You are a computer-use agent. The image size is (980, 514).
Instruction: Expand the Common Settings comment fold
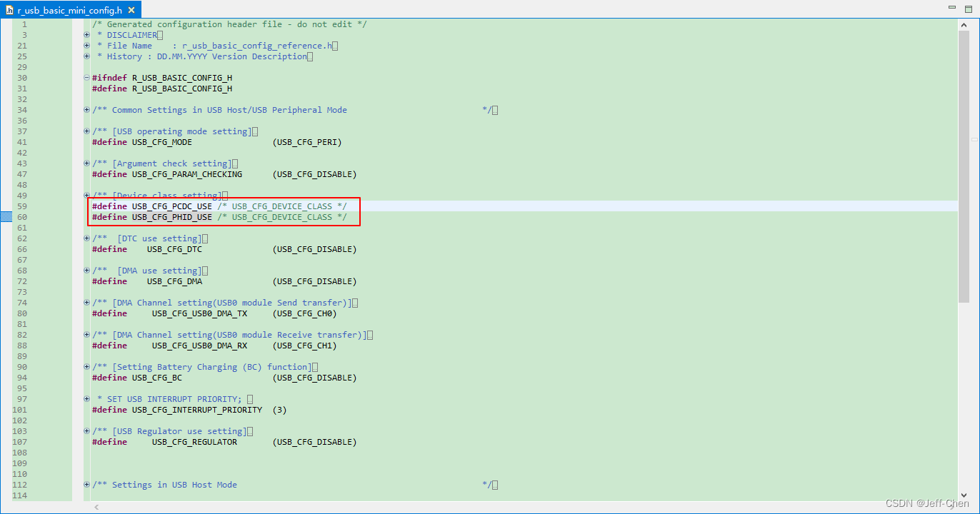click(x=86, y=110)
